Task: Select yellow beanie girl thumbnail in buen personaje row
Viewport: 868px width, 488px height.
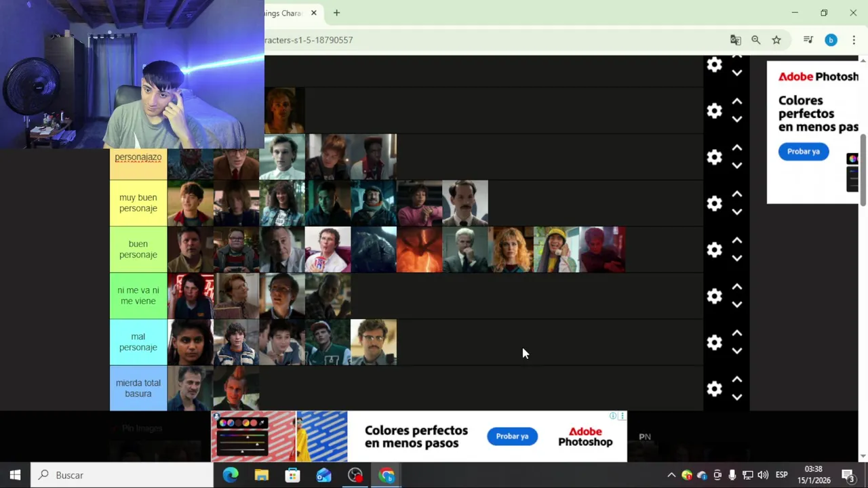Action: 557,249
